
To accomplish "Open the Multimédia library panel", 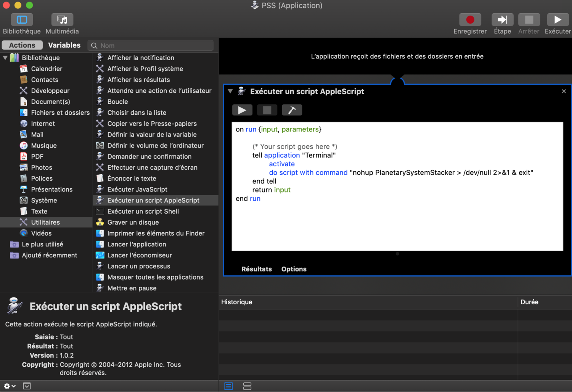I will (x=62, y=23).
